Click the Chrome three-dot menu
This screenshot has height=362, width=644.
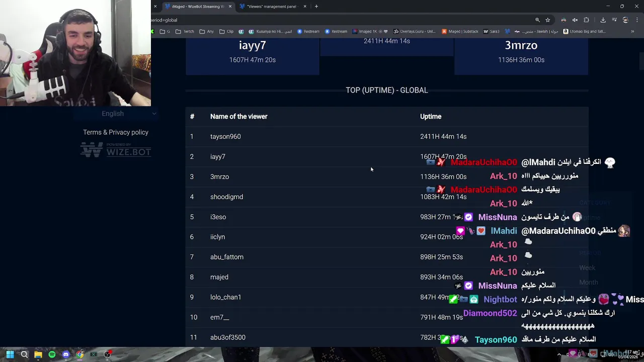pyautogui.click(x=636, y=20)
